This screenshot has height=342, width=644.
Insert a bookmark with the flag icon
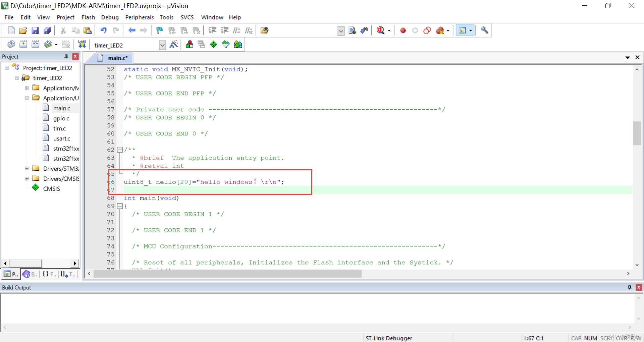[160, 31]
